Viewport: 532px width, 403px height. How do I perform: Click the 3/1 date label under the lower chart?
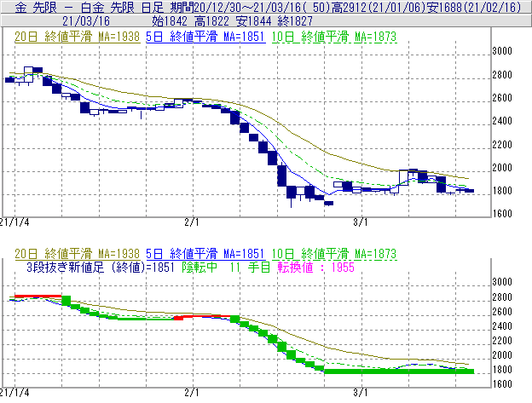tap(361, 393)
